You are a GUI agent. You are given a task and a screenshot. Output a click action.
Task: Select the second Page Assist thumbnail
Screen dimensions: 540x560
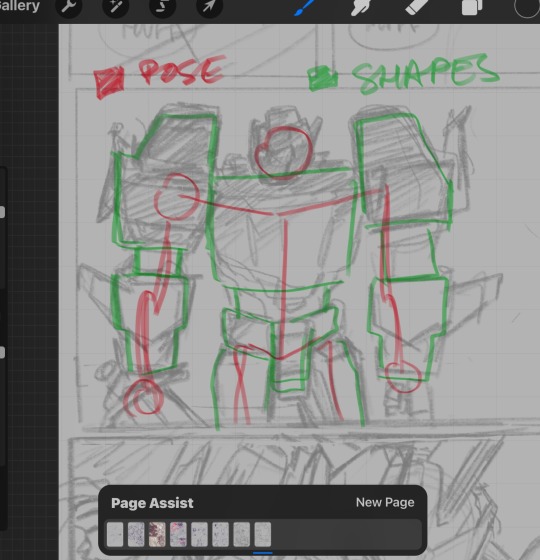[x=136, y=534]
